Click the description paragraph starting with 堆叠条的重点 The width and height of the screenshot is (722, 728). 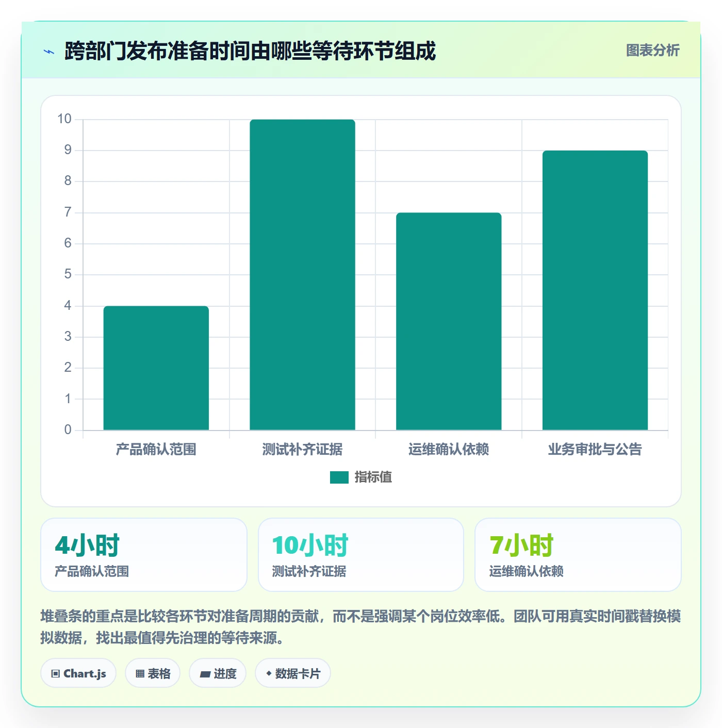[361, 627]
